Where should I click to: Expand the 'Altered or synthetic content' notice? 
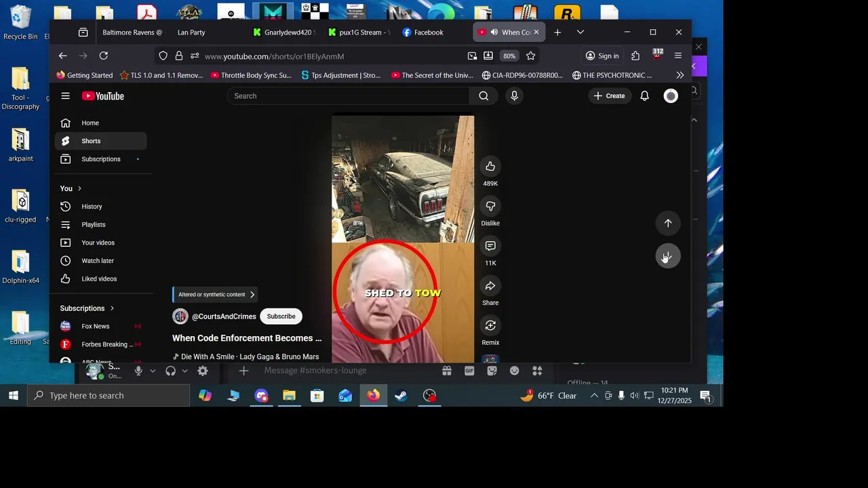click(x=214, y=295)
